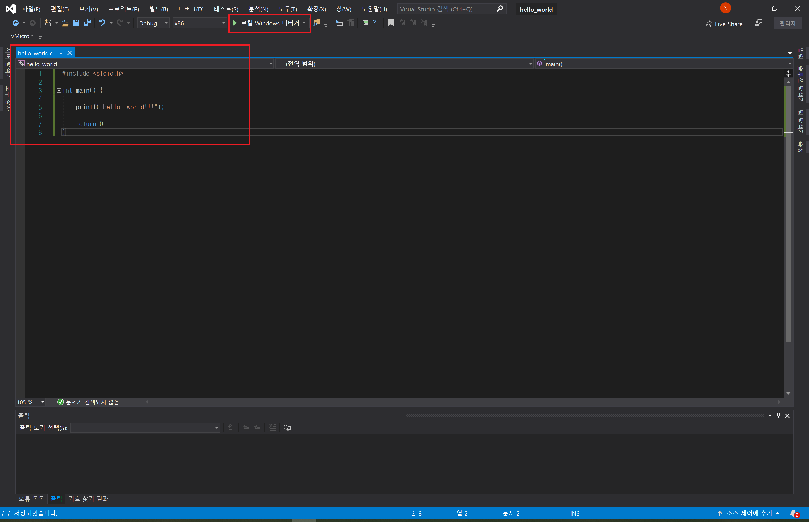Open the 빌드(B) menu
Image resolution: width=812 pixels, height=522 pixels.
[158, 9]
